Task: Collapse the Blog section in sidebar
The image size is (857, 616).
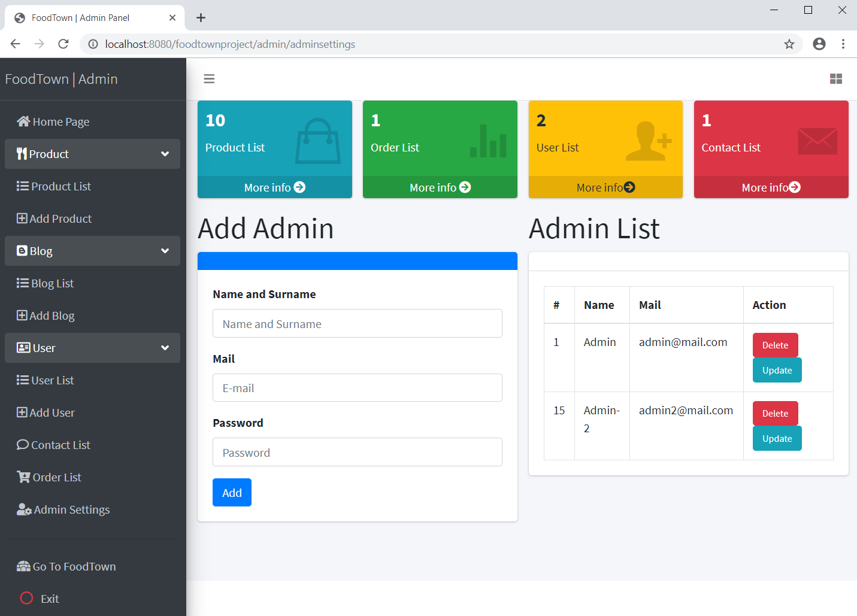Action: [165, 251]
